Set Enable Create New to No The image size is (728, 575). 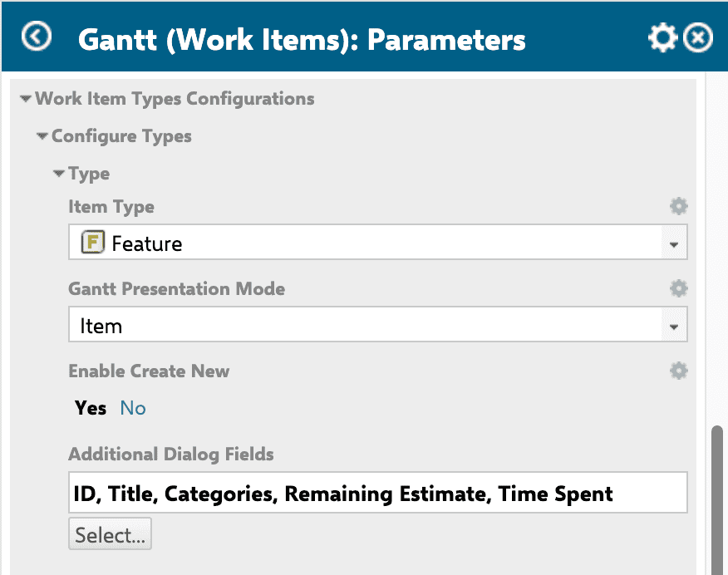133,408
